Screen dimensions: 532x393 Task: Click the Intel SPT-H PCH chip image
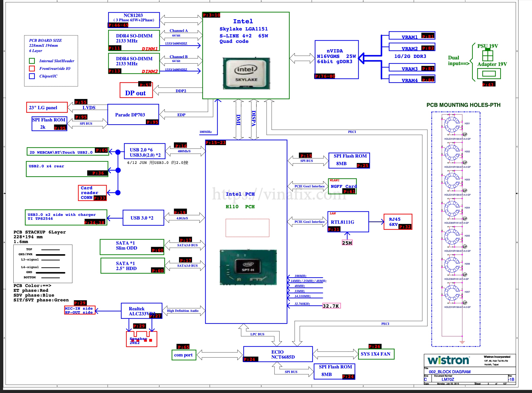(x=248, y=267)
